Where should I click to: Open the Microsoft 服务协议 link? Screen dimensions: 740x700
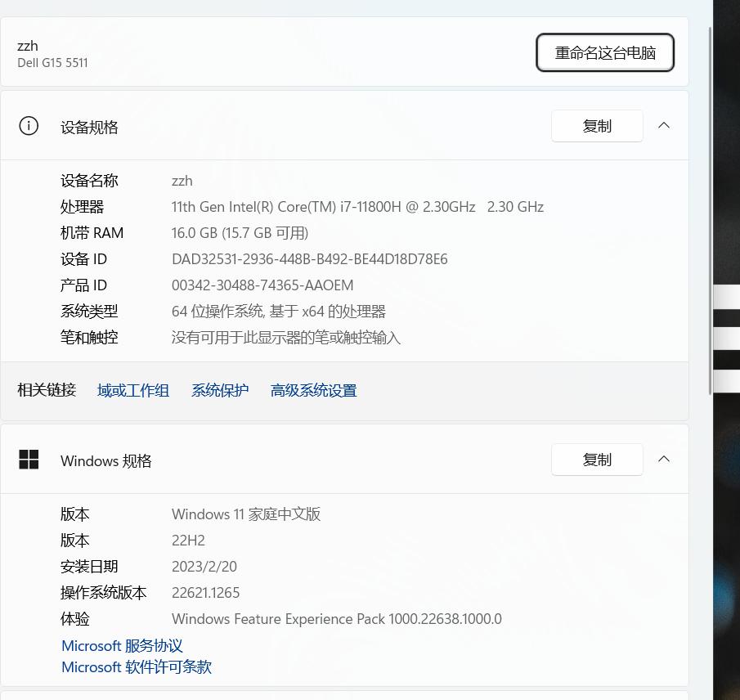click(x=122, y=645)
